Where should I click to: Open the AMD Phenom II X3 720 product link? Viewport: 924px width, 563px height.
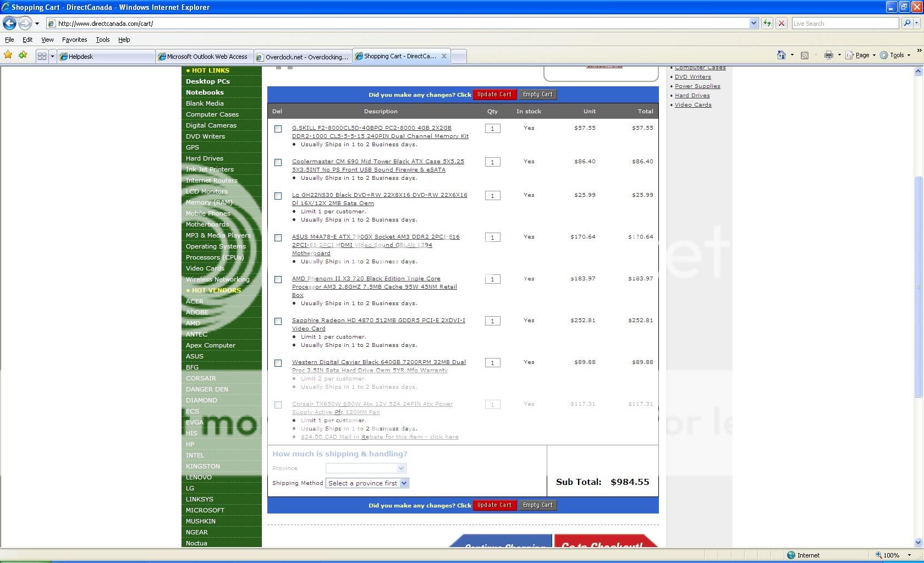(x=375, y=286)
